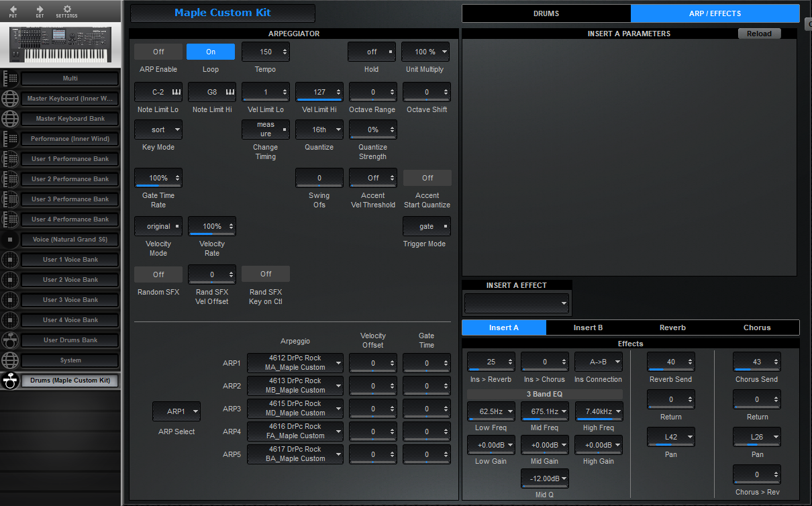Select the Reverb effects tab
This screenshot has width=812, height=506.
pos(672,327)
